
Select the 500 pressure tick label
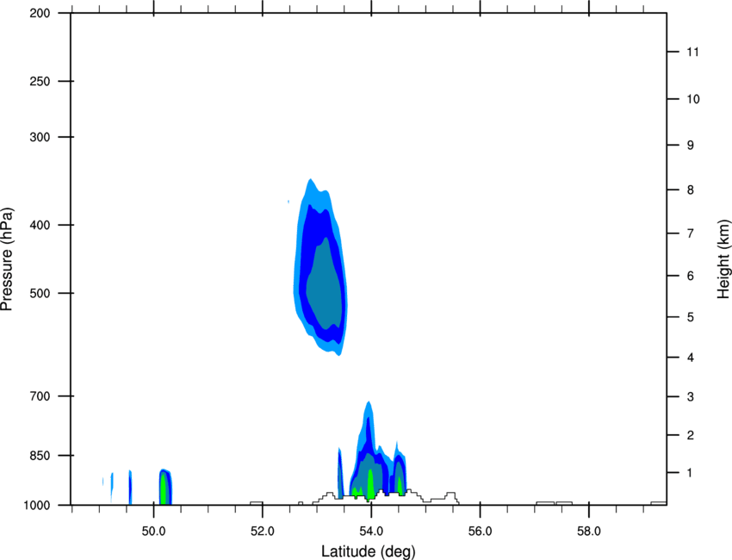tap(40, 293)
